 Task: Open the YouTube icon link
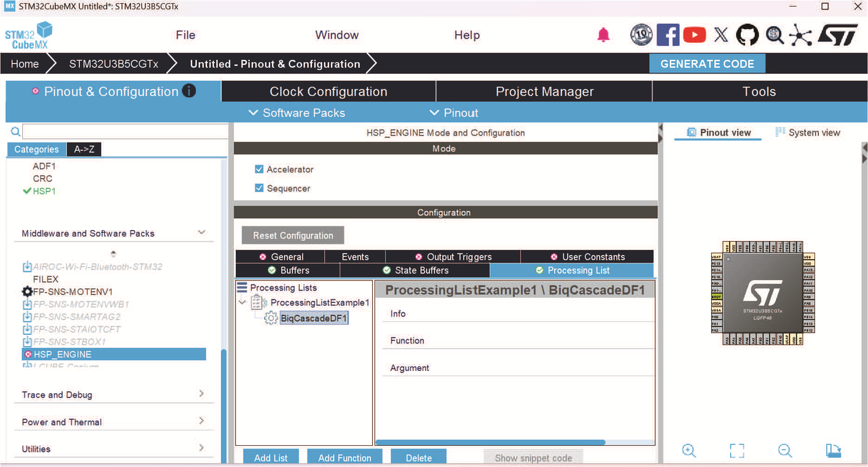(694, 35)
